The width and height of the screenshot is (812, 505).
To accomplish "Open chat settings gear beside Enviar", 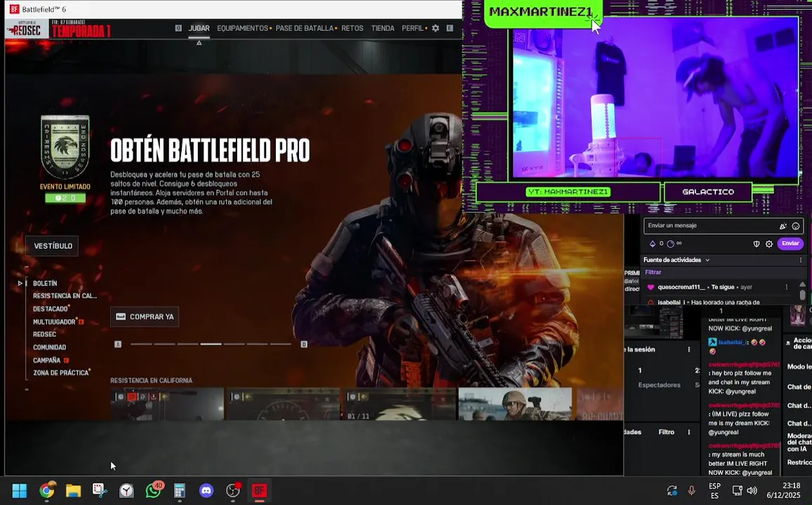I will click(x=769, y=243).
